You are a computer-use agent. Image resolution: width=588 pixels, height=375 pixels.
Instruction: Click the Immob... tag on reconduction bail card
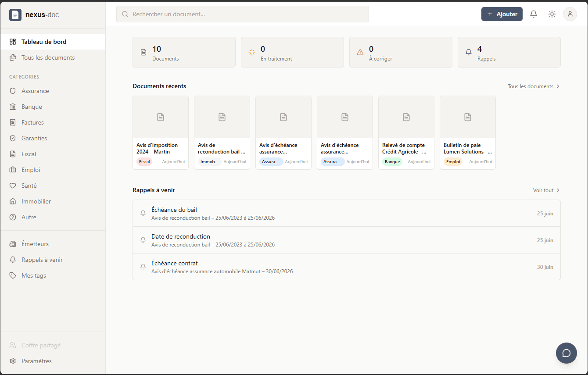(210, 162)
